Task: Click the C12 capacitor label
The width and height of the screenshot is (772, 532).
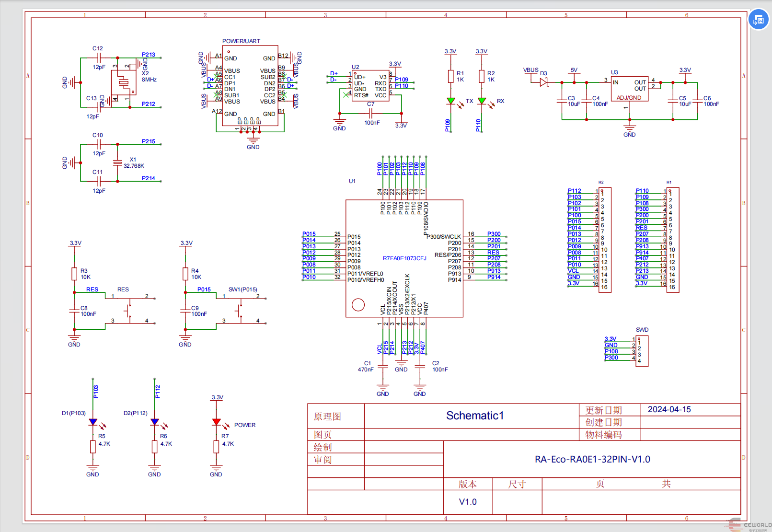Action: pyautogui.click(x=98, y=48)
